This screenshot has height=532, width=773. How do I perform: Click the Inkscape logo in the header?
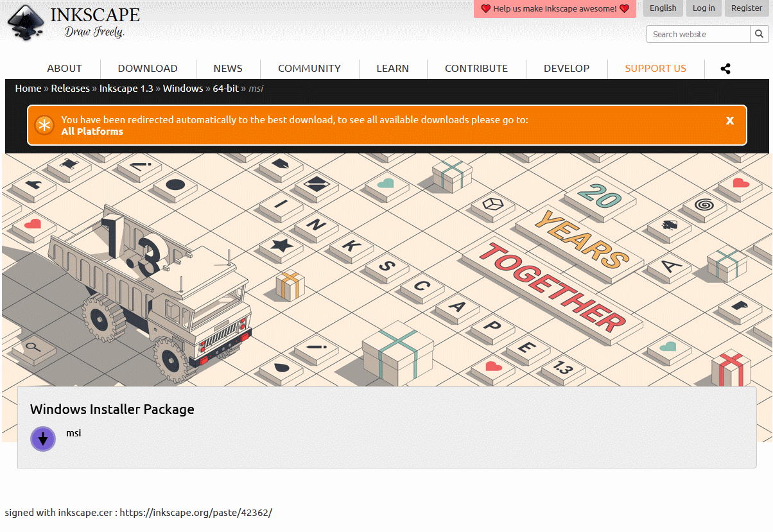pyautogui.click(x=73, y=23)
